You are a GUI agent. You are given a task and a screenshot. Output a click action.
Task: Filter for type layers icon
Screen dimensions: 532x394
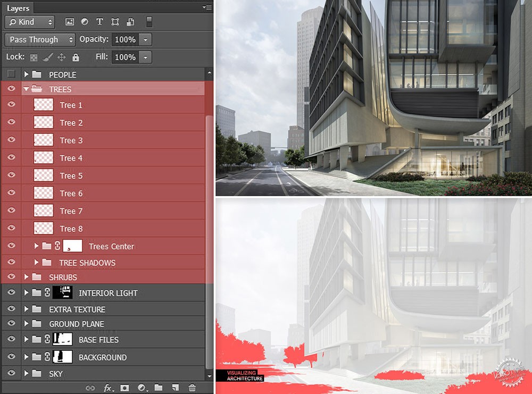(x=100, y=22)
